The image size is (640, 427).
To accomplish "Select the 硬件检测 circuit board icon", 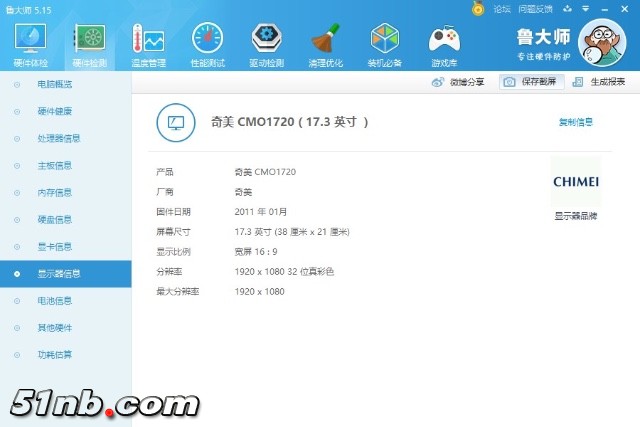I will point(89,38).
